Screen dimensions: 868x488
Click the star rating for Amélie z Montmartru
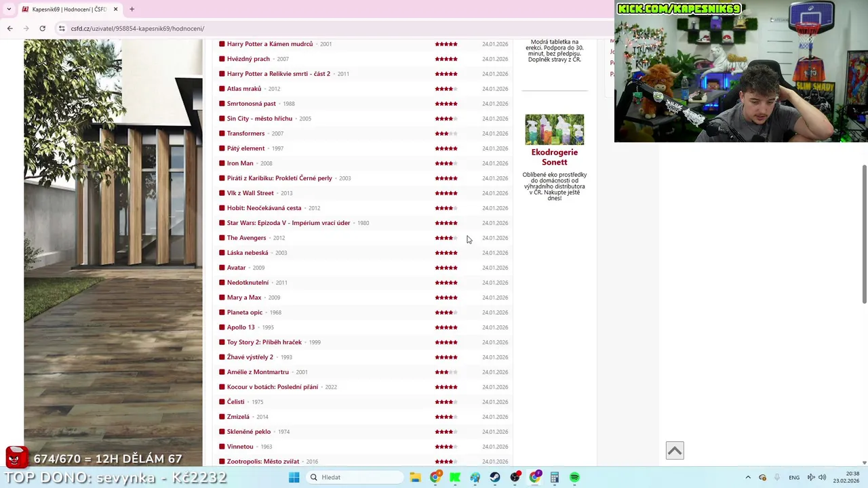(446, 372)
